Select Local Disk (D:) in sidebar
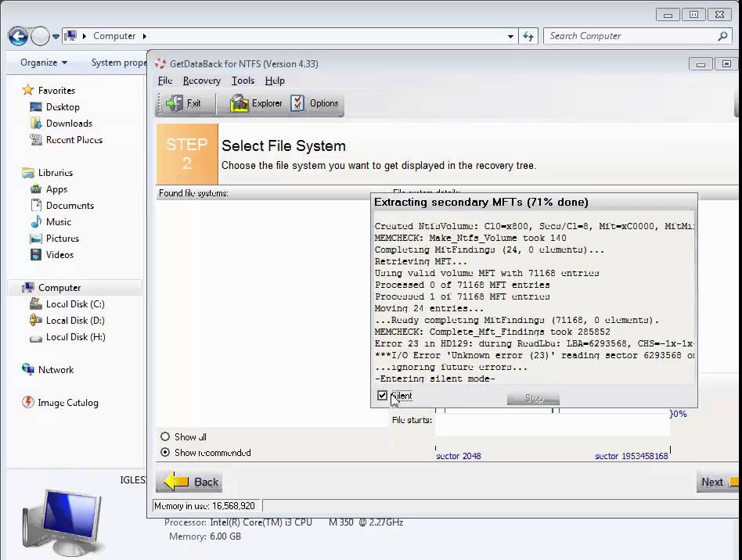742x560 pixels. [x=75, y=321]
